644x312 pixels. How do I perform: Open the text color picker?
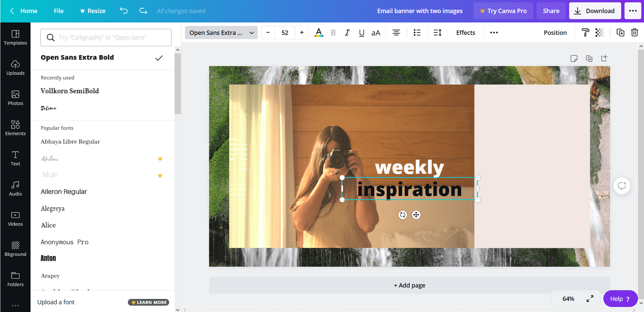tap(318, 33)
